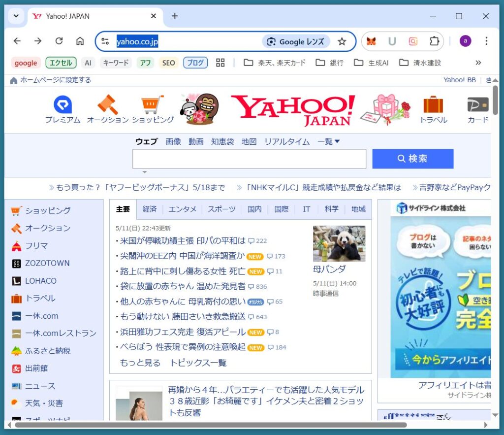Open ふるさと納税 in the sidebar
The image size is (504, 435).
[48, 351]
